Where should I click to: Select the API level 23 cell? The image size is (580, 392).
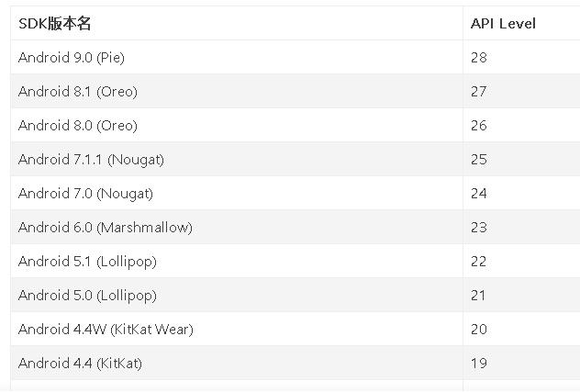[x=478, y=228]
